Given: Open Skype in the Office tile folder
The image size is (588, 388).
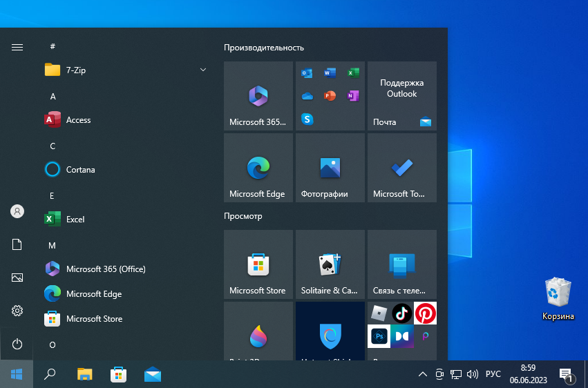Looking at the screenshot, I should click(307, 119).
